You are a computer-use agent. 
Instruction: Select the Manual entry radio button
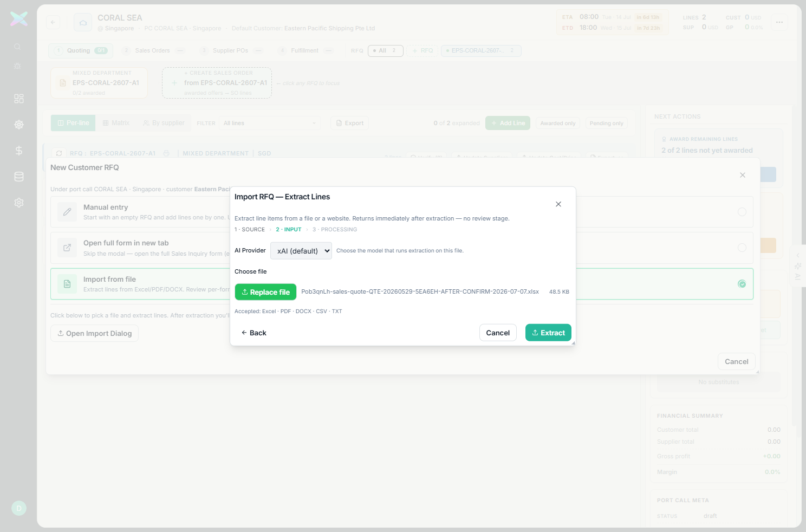[742, 212]
